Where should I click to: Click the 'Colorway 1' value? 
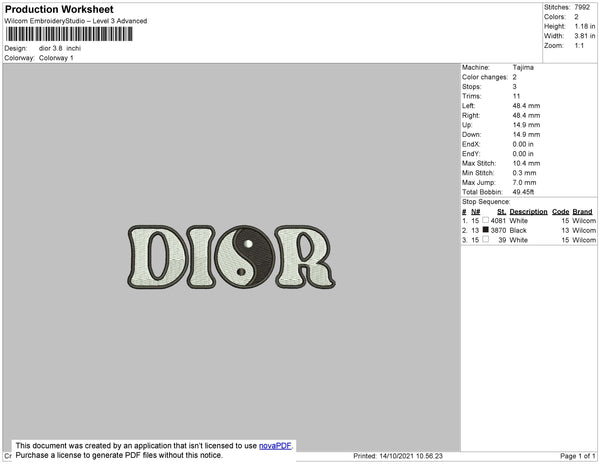[x=56, y=58]
